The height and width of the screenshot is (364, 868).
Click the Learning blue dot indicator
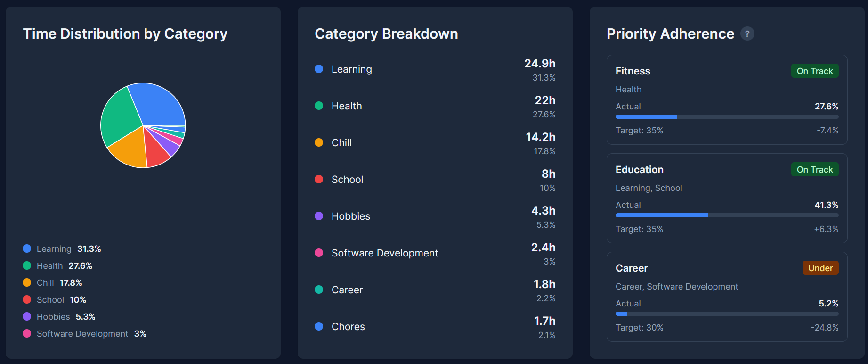[x=319, y=68]
